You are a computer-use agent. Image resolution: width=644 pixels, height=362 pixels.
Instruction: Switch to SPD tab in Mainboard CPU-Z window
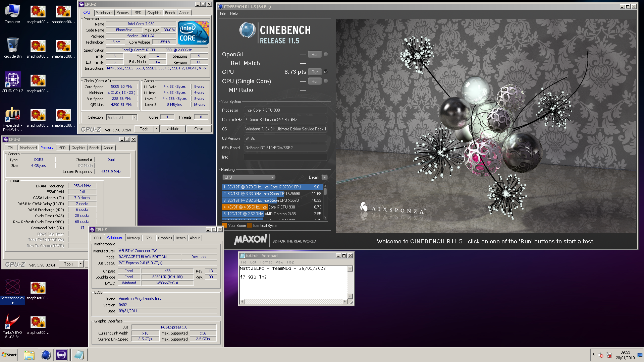[x=149, y=238]
